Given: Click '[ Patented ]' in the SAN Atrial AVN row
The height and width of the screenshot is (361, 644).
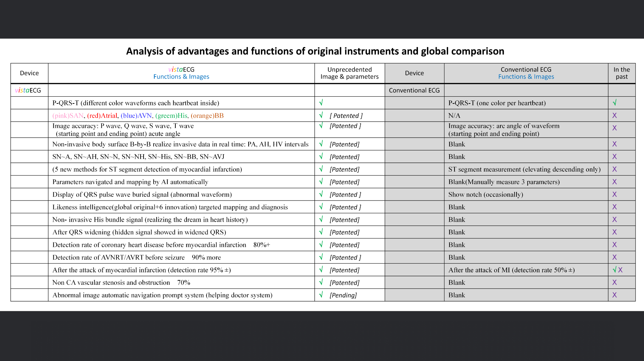Looking at the screenshot, I should 346,116.
